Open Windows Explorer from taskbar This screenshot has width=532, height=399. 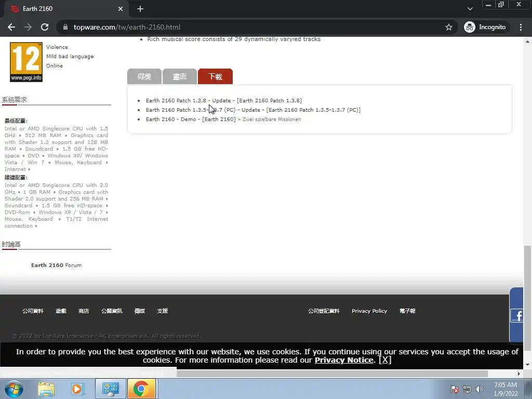(x=46, y=389)
